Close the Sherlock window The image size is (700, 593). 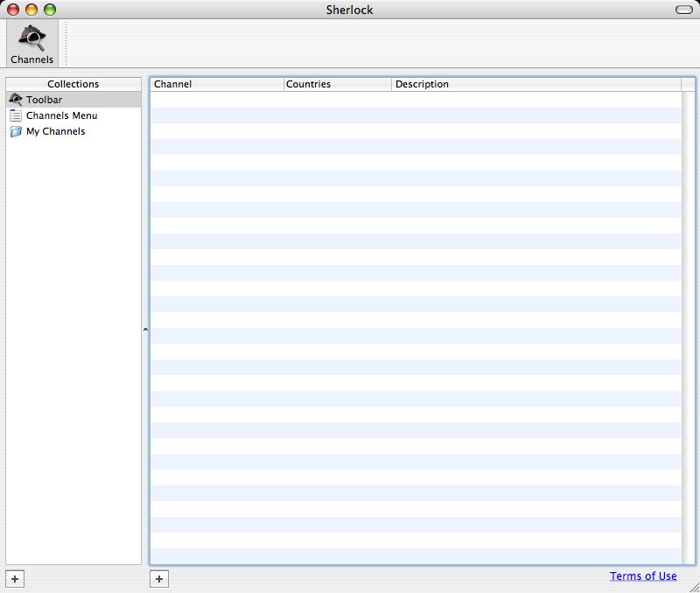13,10
